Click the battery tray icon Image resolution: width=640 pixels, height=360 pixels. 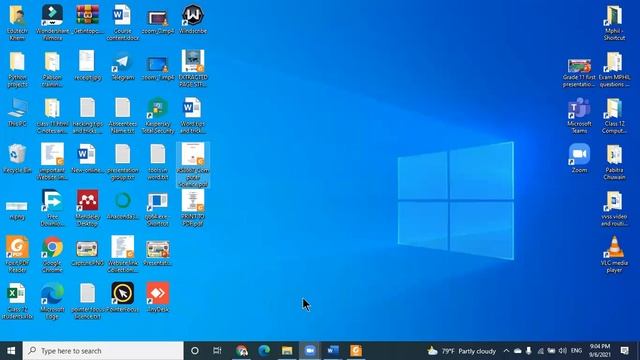point(551,351)
